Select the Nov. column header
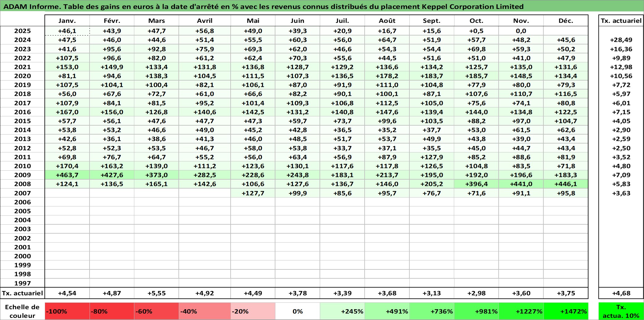This screenshot has height=320, width=644. 521,21
